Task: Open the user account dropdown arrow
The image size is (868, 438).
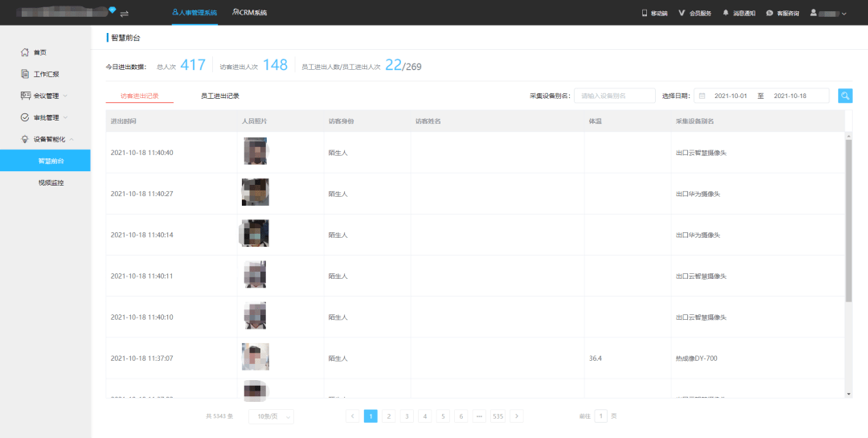Action: (844, 14)
